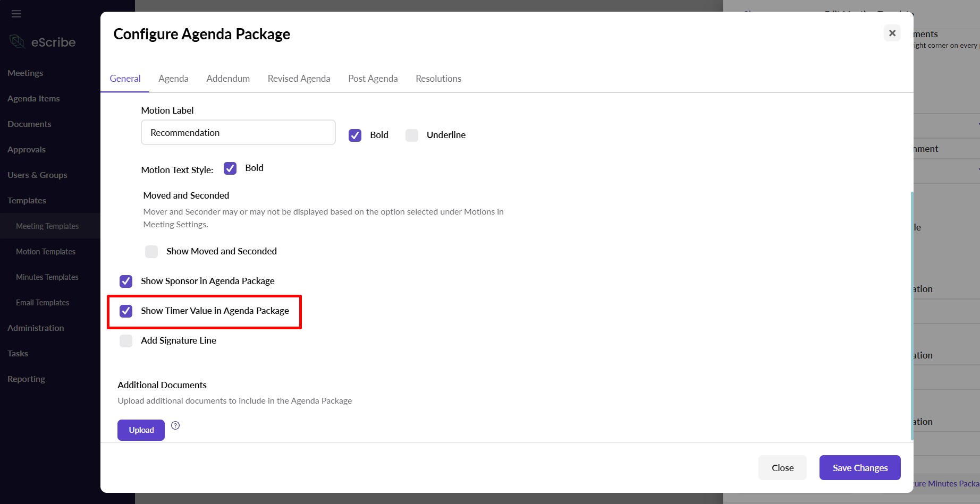Select the Post Agenda tab
The height and width of the screenshot is (504, 980).
[373, 79]
